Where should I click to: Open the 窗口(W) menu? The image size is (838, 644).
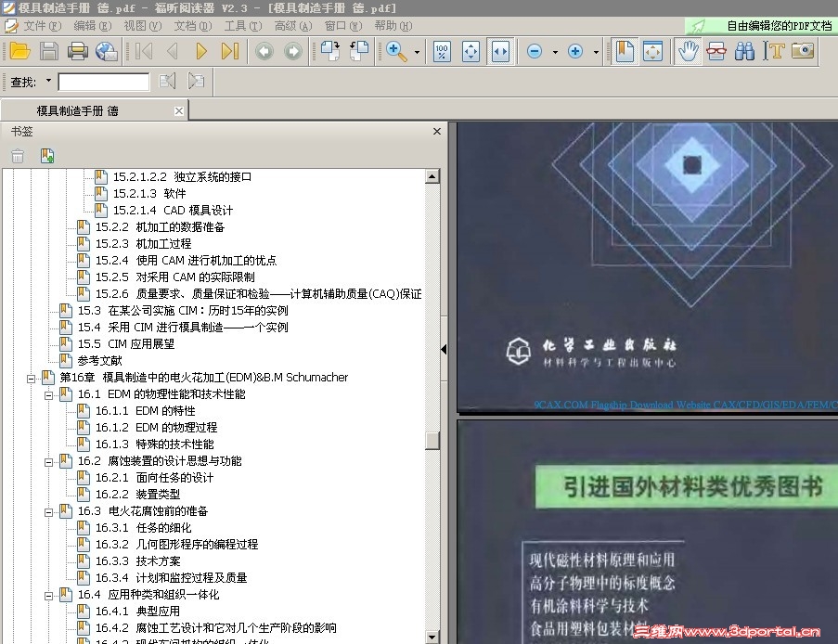[x=343, y=26]
